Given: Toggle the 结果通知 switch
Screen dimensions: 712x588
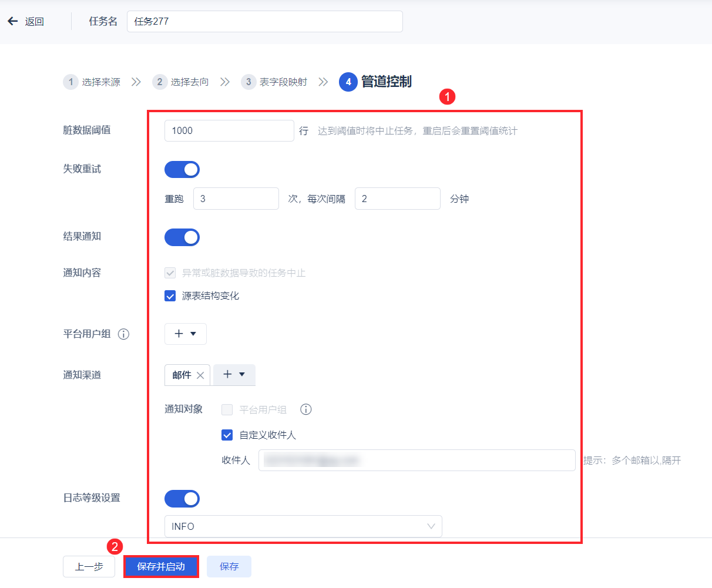Looking at the screenshot, I should pyautogui.click(x=182, y=237).
